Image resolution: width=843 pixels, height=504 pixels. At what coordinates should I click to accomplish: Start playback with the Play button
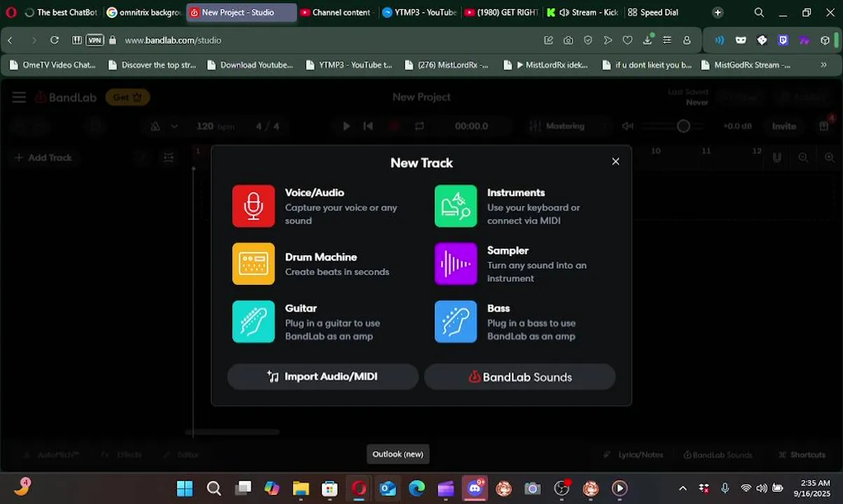(x=346, y=126)
